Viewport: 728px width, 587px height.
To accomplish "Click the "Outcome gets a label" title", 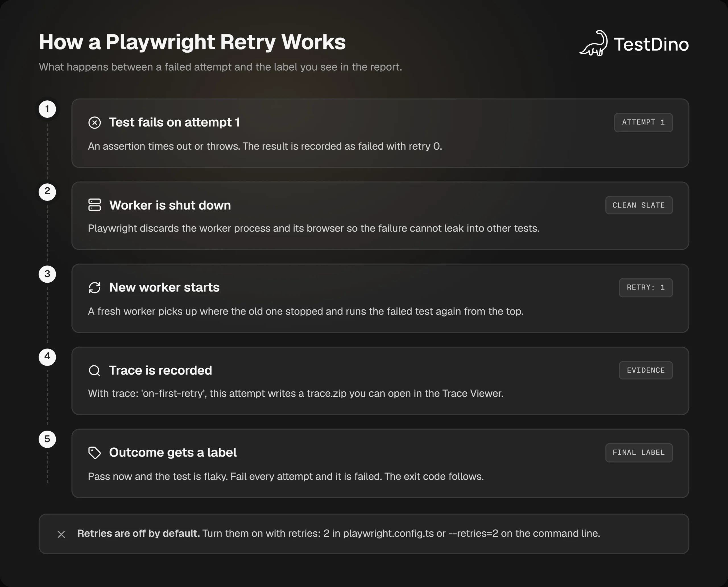I will 173,452.
